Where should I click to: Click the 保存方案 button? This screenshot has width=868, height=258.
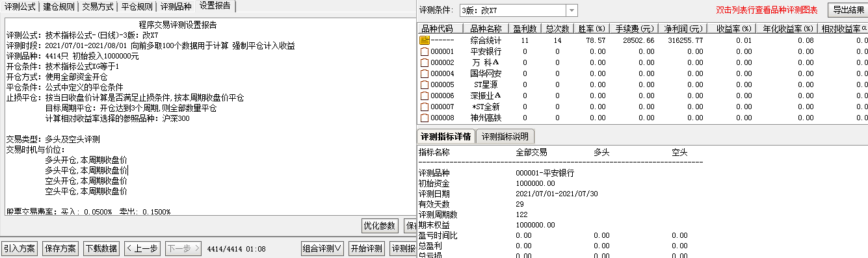coord(60,248)
